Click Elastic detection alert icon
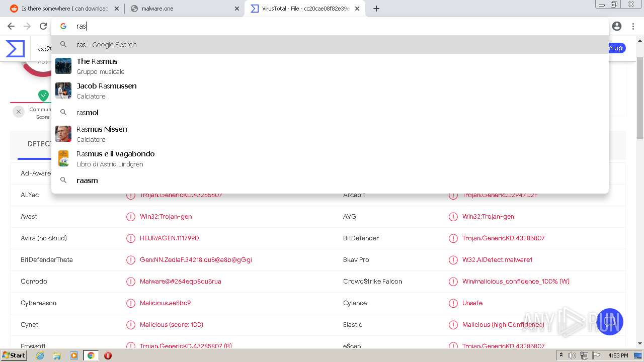The height and width of the screenshot is (362, 644). [x=453, y=325]
